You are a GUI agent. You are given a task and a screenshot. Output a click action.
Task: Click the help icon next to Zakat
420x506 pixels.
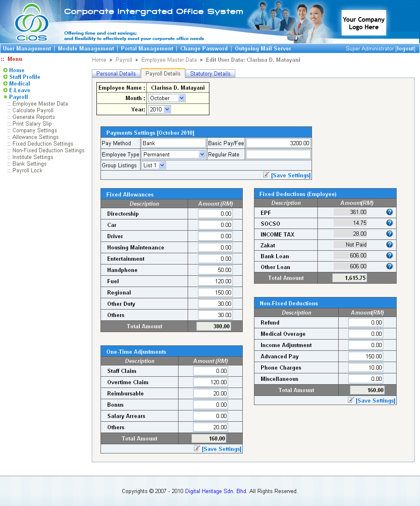point(390,245)
